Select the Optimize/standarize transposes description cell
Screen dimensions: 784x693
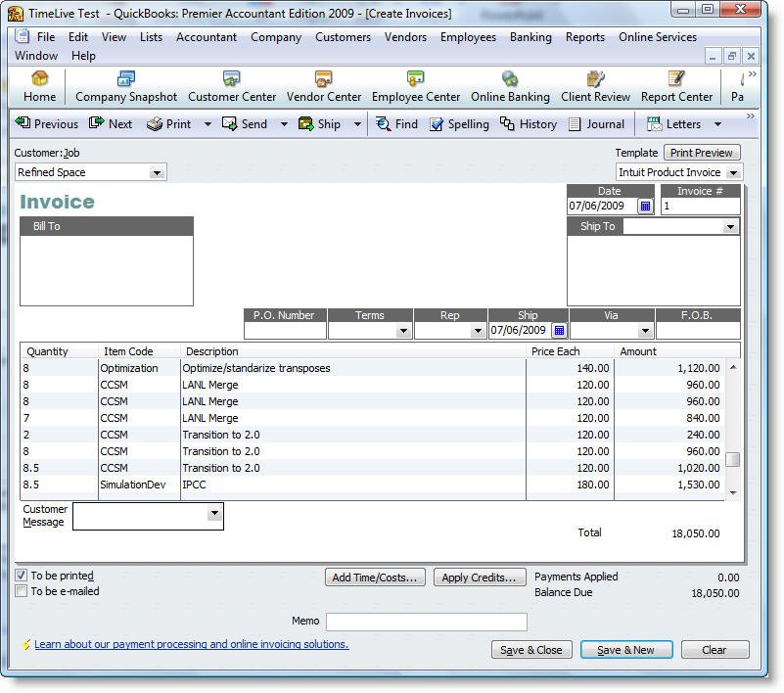(x=353, y=368)
